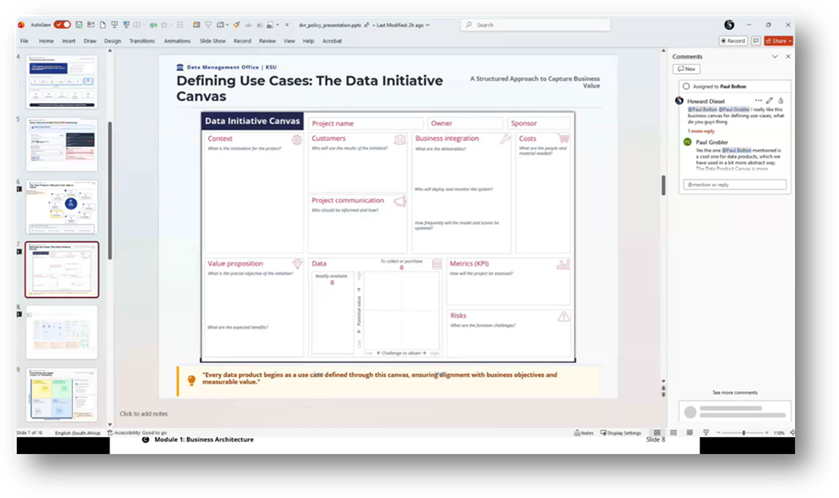This screenshot has height=498, width=839.
Task: Click the @Paul Bolton mention in Howard's comment
Action: [x=702, y=109]
